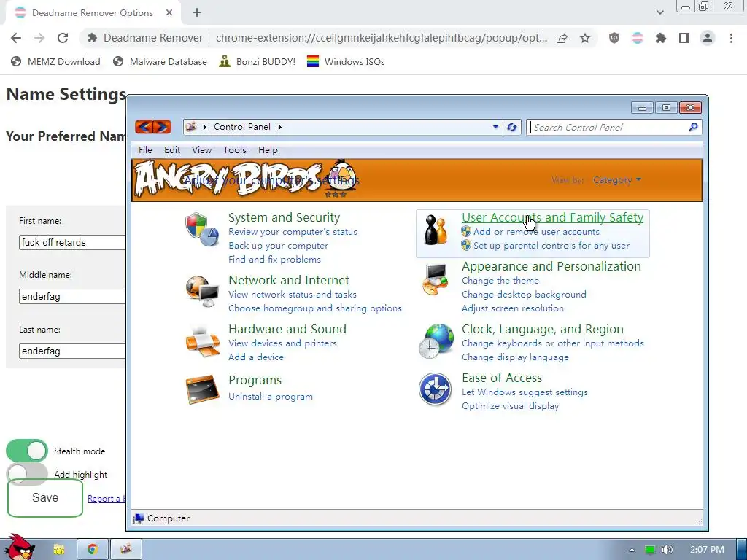This screenshot has height=560, width=747.
Task: Open Chrome profile avatar
Action: pyautogui.click(x=708, y=38)
